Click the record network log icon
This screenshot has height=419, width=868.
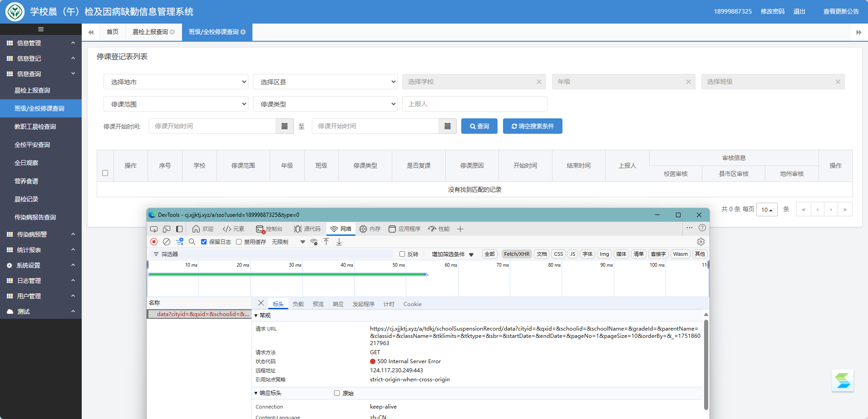pyautogui.click(x=154, y=242)
